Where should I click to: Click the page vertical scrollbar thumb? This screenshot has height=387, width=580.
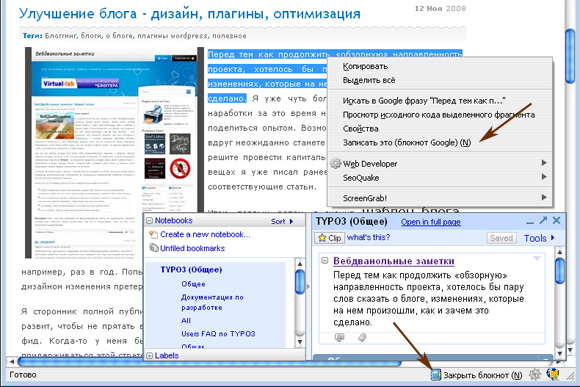click(x=570, y=56)
